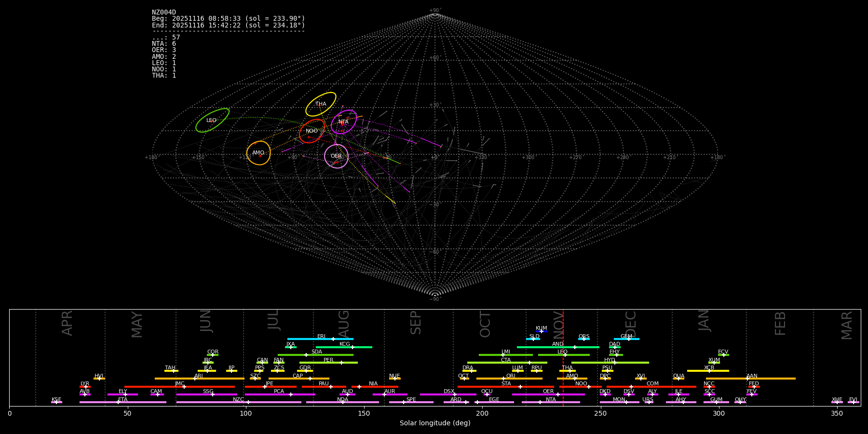This screenshot has width=868, height=434.
Task: Click the red dashed current solar longitude line
Action: click(x=563, y=357)
